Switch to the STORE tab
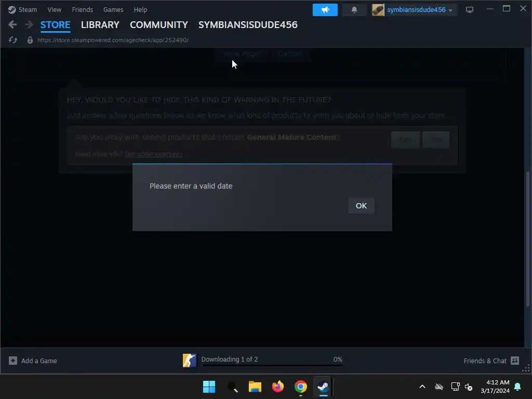 coord(55,25)
